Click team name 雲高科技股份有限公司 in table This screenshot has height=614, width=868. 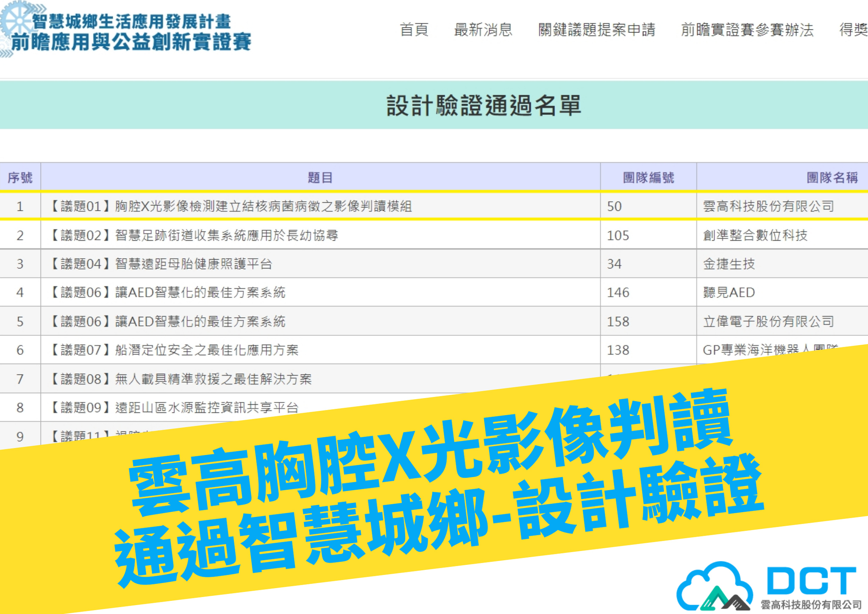pos(768,206)
